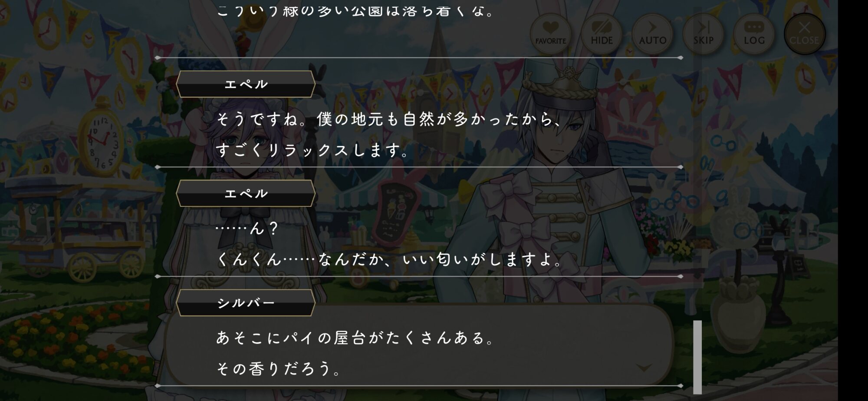Select the シルバー name tag

[x=246, y=303]
